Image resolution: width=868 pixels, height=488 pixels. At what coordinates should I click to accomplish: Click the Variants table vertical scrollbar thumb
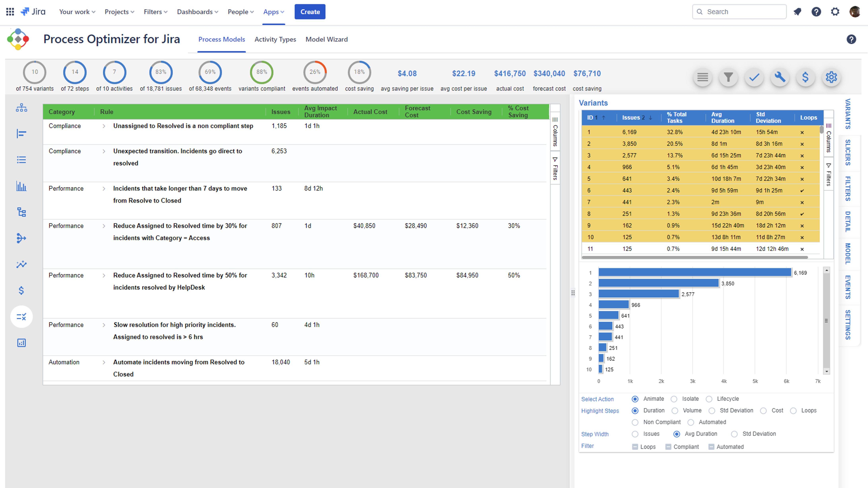click(x=821, y=130)
